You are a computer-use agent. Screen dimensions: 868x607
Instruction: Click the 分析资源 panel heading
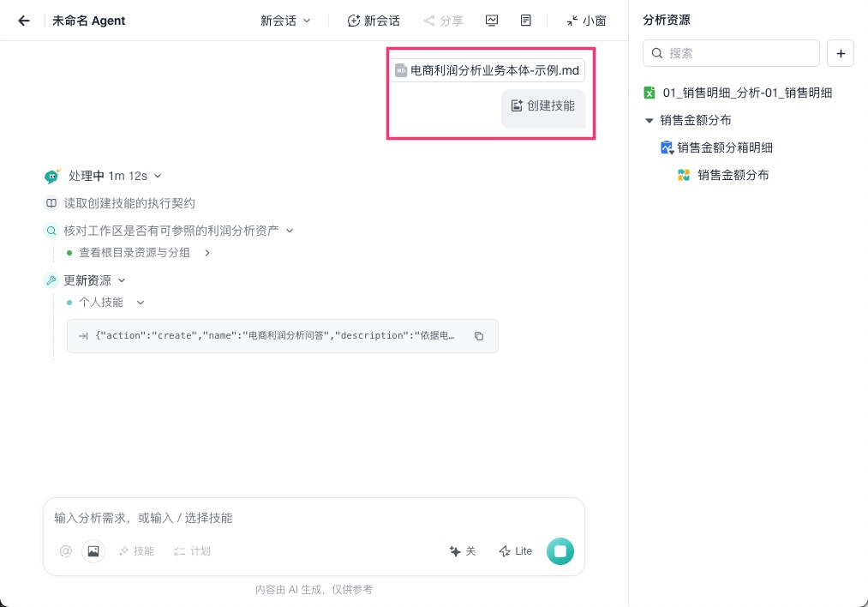[667, 20]
